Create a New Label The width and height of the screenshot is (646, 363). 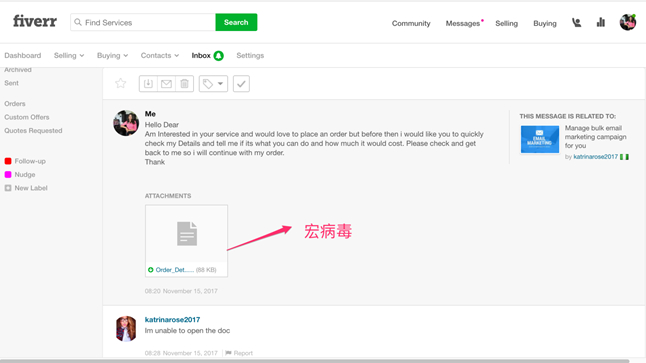tap(31, 188)
